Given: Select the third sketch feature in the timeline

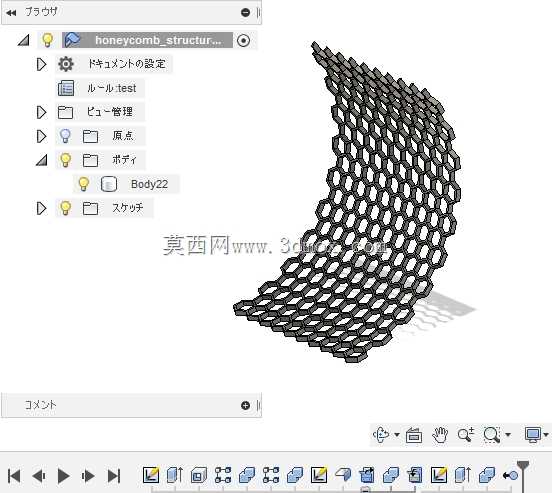Looking at the screenshot, I should tap(439, 475).
